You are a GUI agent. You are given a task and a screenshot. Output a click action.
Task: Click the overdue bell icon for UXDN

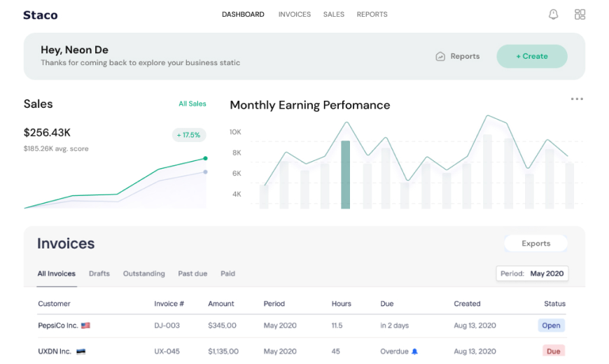point(414,351)
